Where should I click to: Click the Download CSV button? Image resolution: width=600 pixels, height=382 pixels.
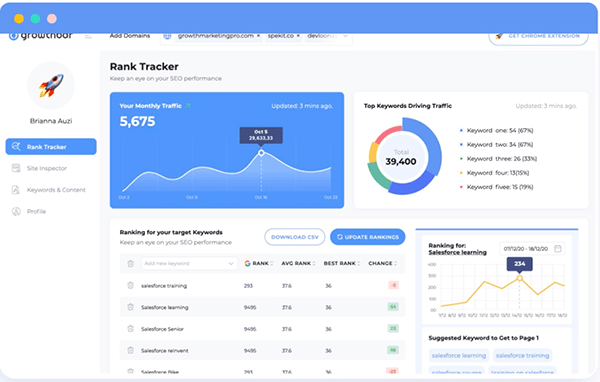point(295,237)
